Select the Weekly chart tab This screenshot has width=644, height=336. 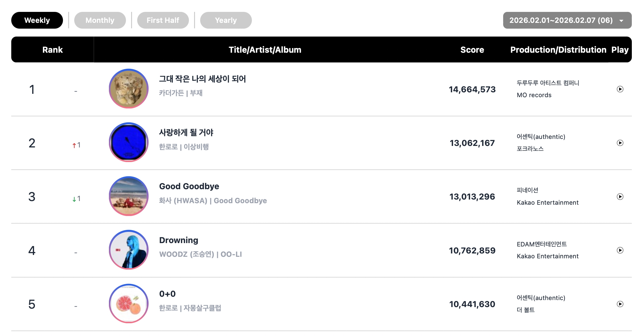37,20
